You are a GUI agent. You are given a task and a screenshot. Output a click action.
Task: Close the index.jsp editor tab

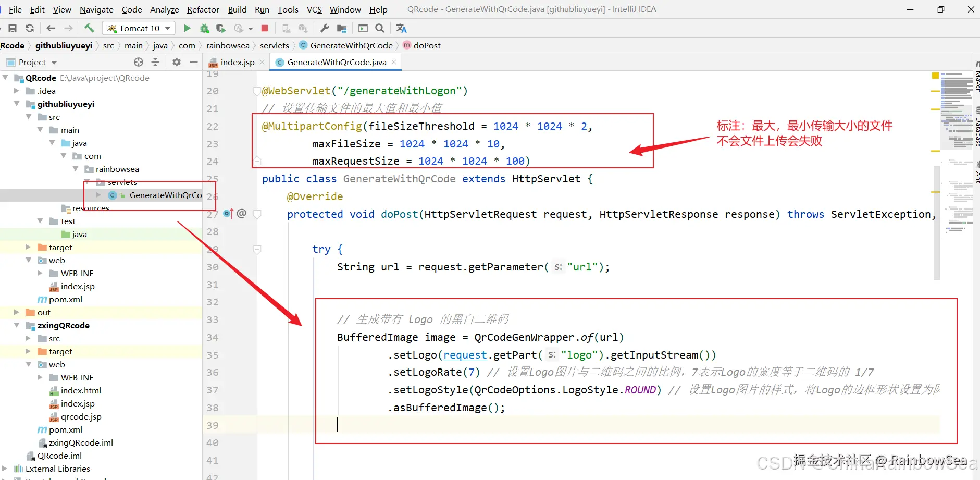(262, 62)
